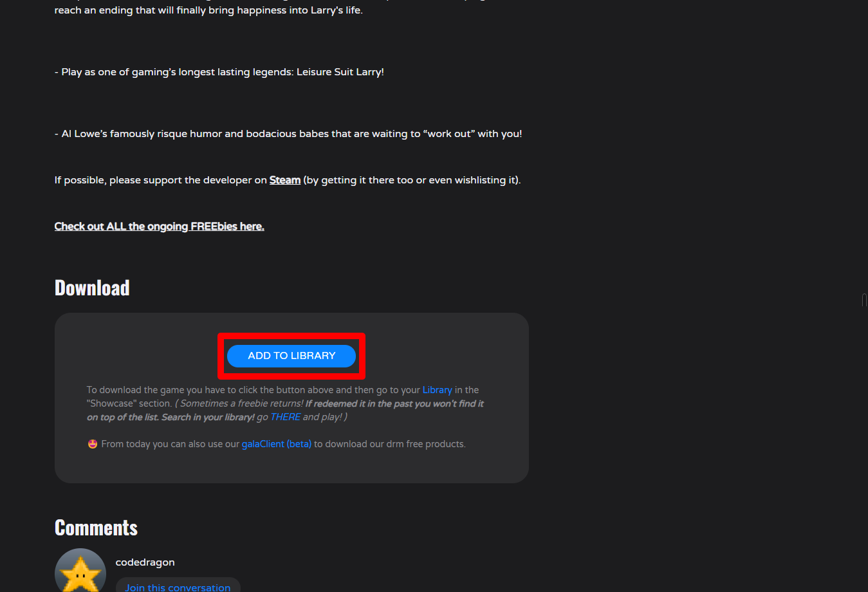Click the Download heading
This screenshot has width=868, height=592.
pyautogui.click(x=92, y=288)
